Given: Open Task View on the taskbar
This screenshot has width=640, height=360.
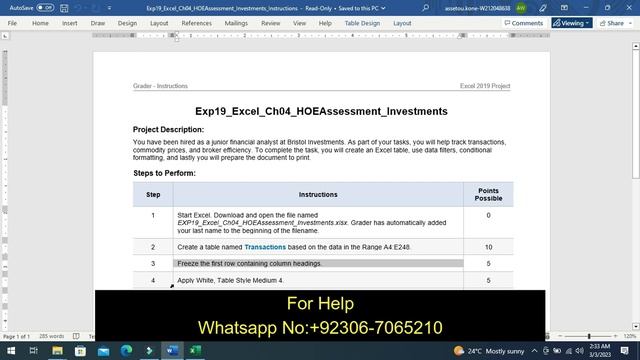Looking at the screenshot, I should [34, 351].
